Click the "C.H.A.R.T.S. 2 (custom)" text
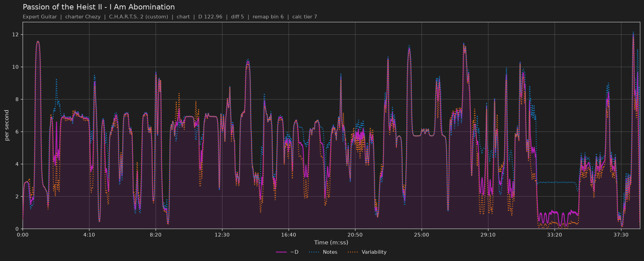The height and width of the screenshot is (261, 644). pos(138,17)
